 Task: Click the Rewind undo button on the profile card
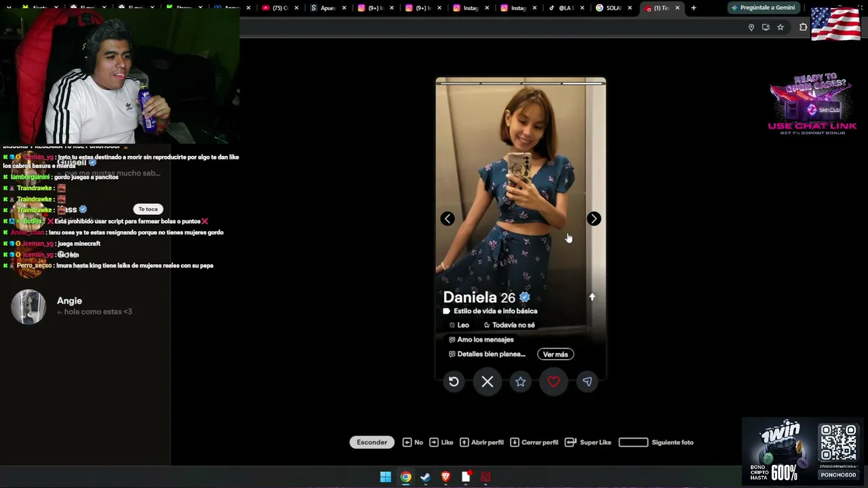tap(454, 382)
